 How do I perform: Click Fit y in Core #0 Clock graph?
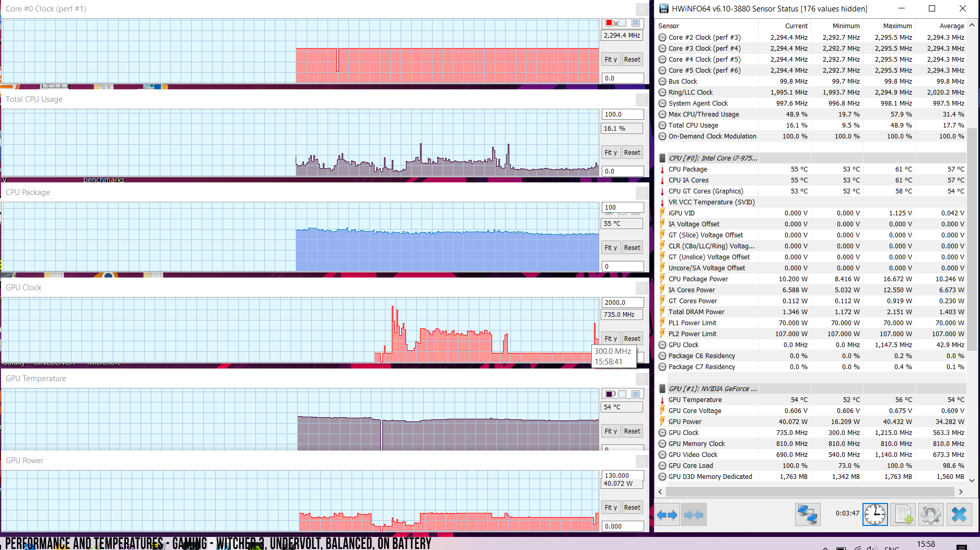611,59
